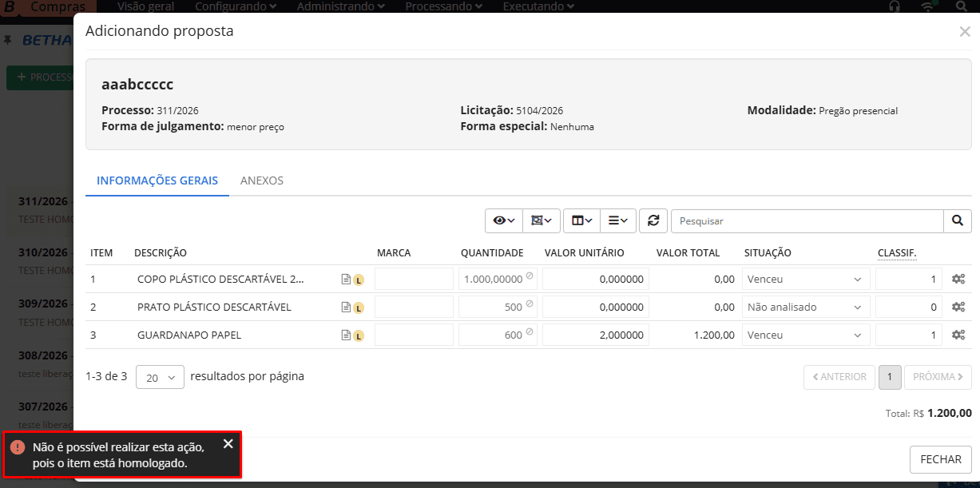Select the INFORMAÇÕES GERAIS tab

[157, 181]
